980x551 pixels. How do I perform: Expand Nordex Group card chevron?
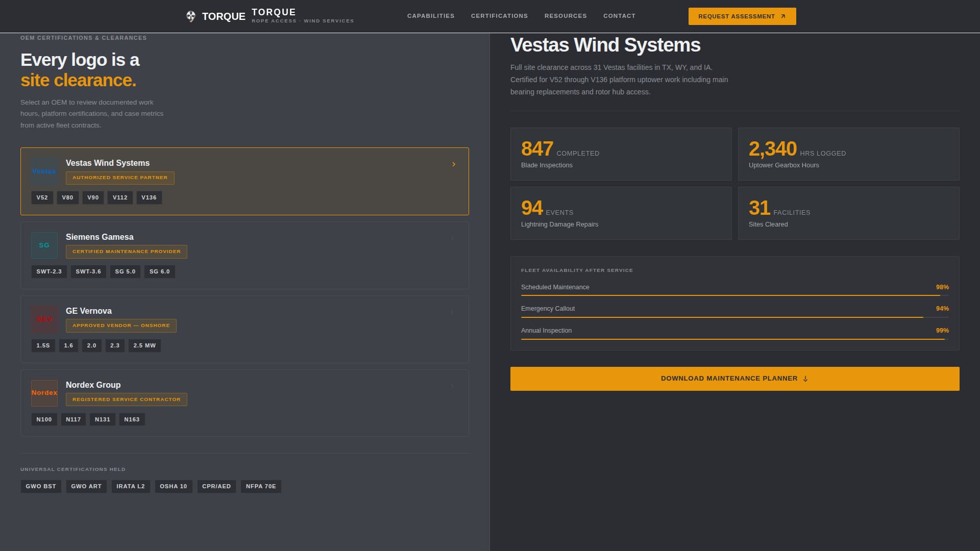(452, 386)
